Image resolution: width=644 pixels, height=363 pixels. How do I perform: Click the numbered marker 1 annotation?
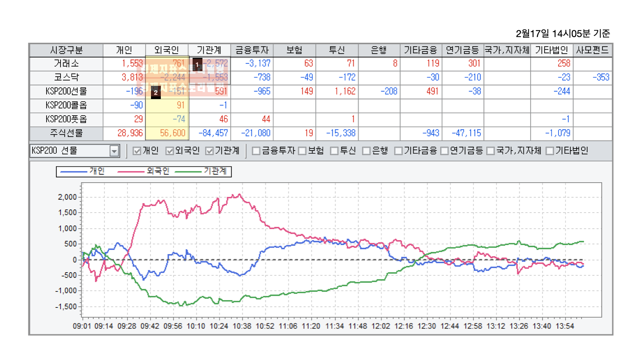click(197, 64)
